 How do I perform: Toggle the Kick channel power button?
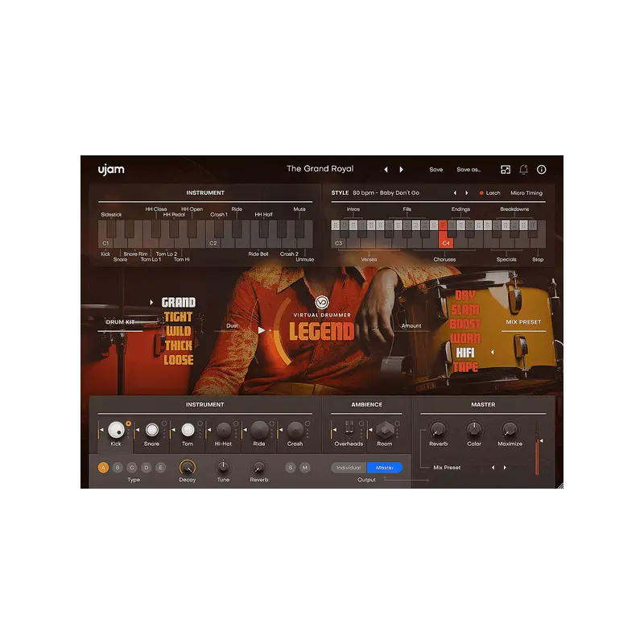pos(129,423)
